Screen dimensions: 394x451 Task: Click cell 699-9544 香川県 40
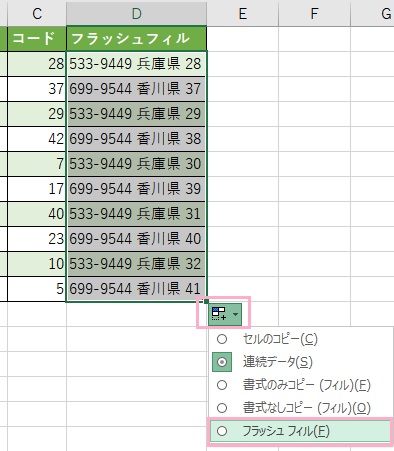(136, 239)
